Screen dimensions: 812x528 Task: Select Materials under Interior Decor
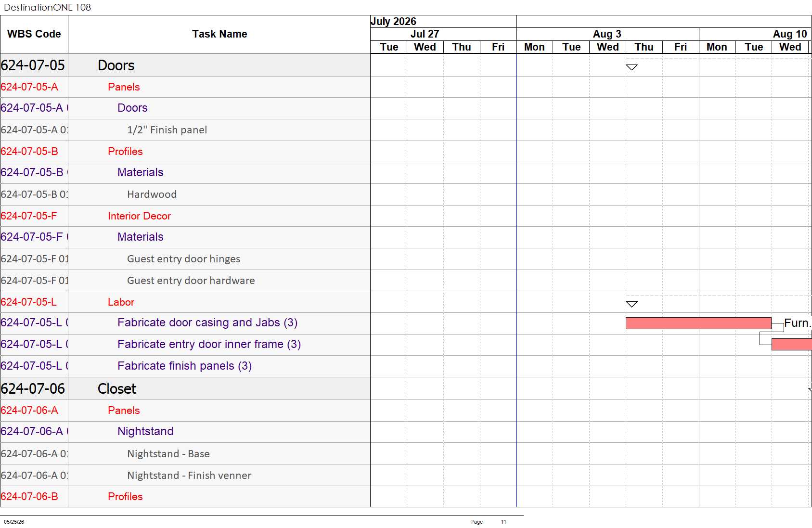click(x=185, y=237)
